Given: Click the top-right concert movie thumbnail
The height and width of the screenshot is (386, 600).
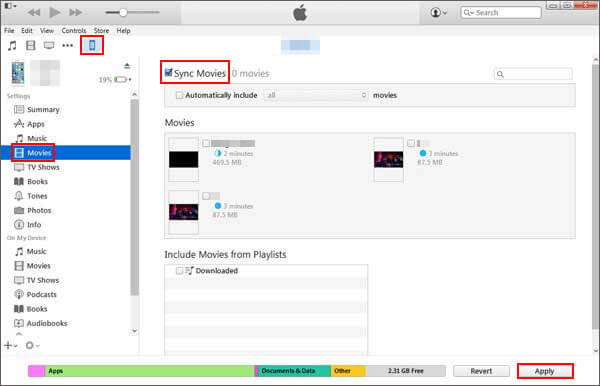Looking at the screenshot, I should coord(388,160).
